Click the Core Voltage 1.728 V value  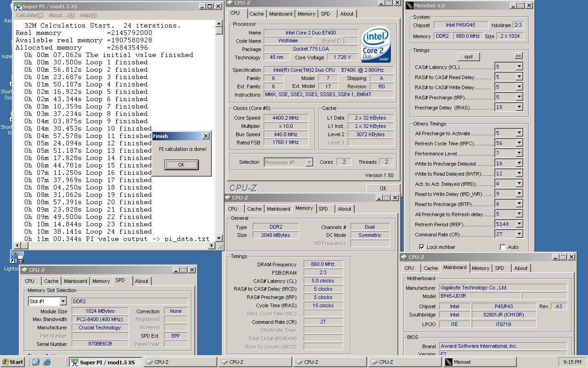[x=343, y=57]
